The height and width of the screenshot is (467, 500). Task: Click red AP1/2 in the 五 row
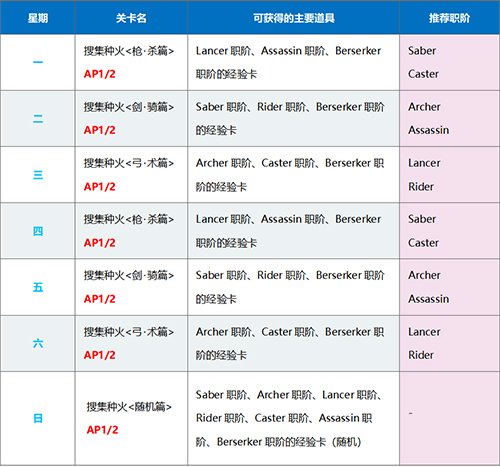[100, 299]
